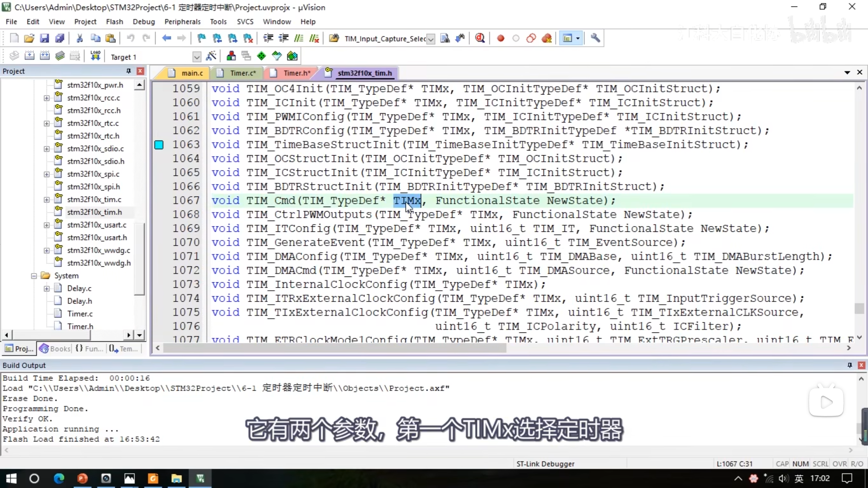Viewport: 868px width, 488px height.
Task: Click the Toggle Bookmark flag icon
Action: coord(201,38)
